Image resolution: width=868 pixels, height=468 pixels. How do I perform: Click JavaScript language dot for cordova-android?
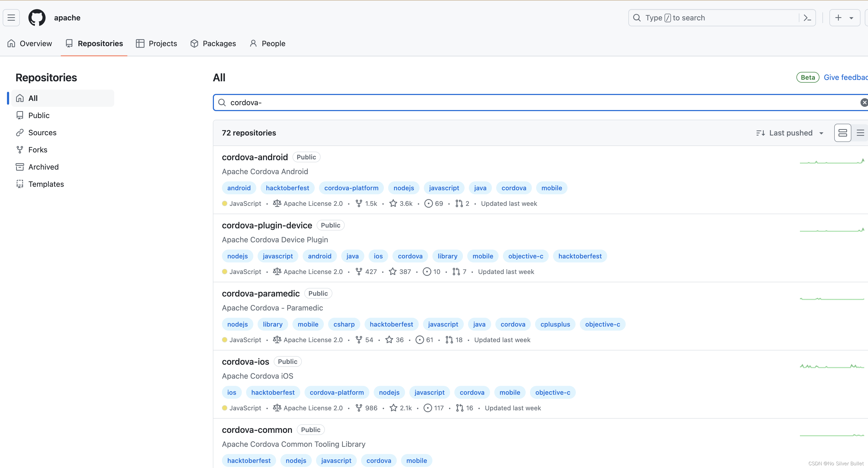tap(225, 203)
